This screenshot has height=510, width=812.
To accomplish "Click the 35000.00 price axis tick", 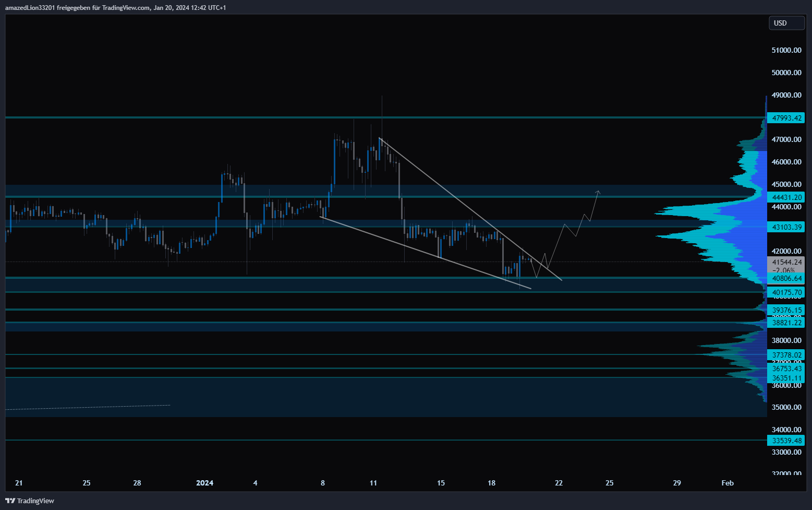I will [x=786, y=407].
